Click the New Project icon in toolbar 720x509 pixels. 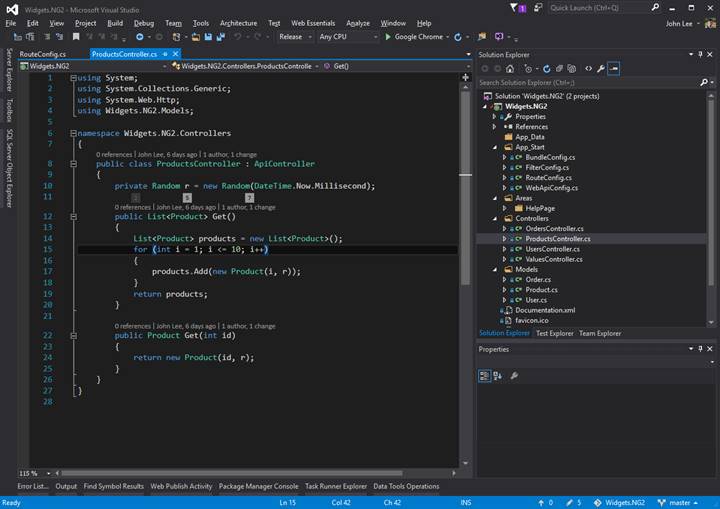point(176,37)
